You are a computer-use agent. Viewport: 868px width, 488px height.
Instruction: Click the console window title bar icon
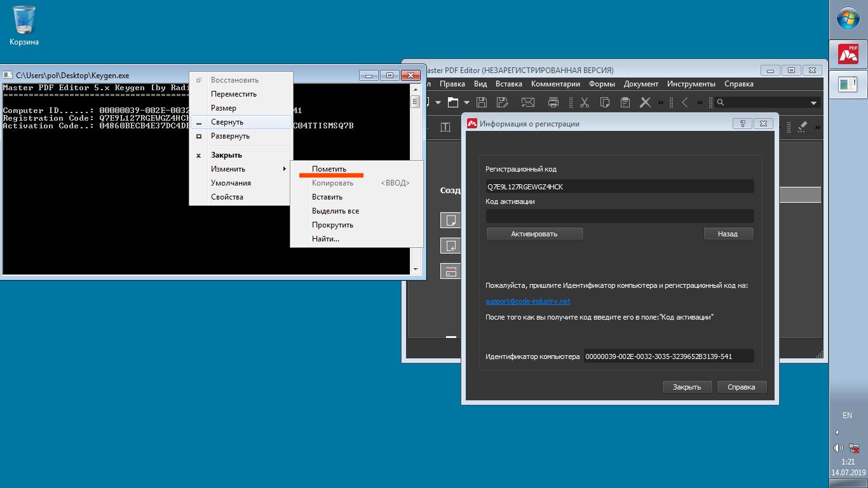pos(8,75)
